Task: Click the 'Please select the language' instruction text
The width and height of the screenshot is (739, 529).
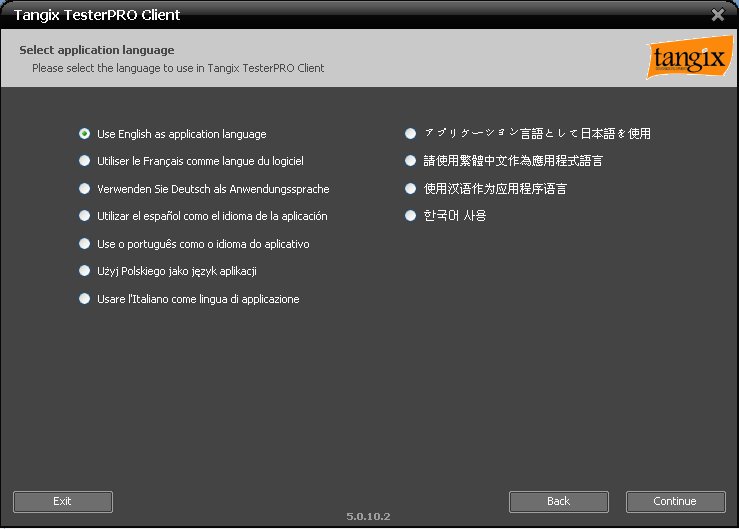Action: click(178, 68)
